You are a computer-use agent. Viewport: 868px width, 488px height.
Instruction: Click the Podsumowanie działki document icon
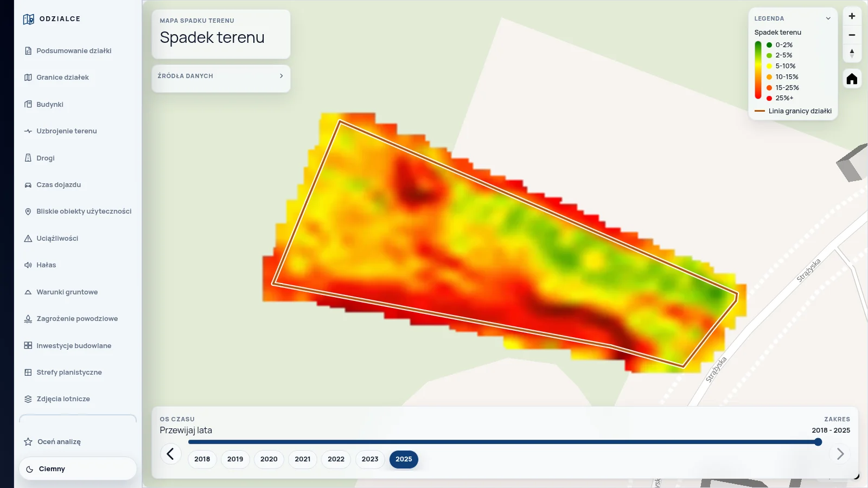(x=28, y=51)
